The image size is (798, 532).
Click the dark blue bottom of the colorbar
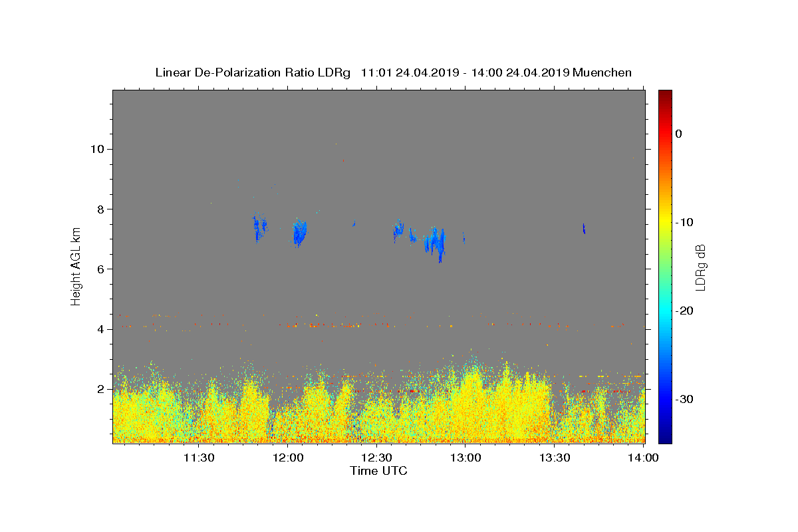[665, 438]
